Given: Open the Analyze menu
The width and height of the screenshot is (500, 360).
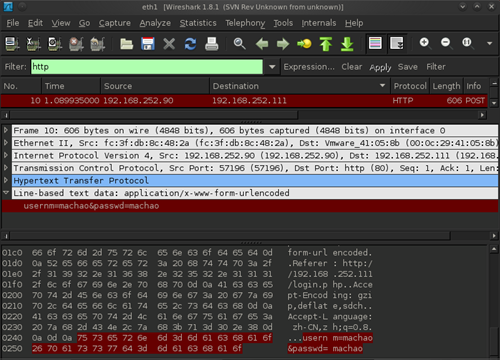Looking at the screenshot, I should click(155, 23).
